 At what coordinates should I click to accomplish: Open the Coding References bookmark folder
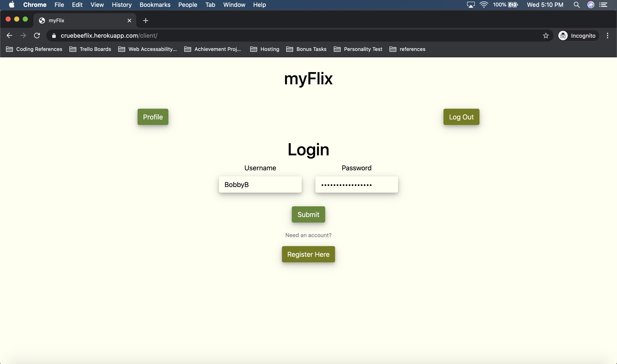(x=34, y=49)
